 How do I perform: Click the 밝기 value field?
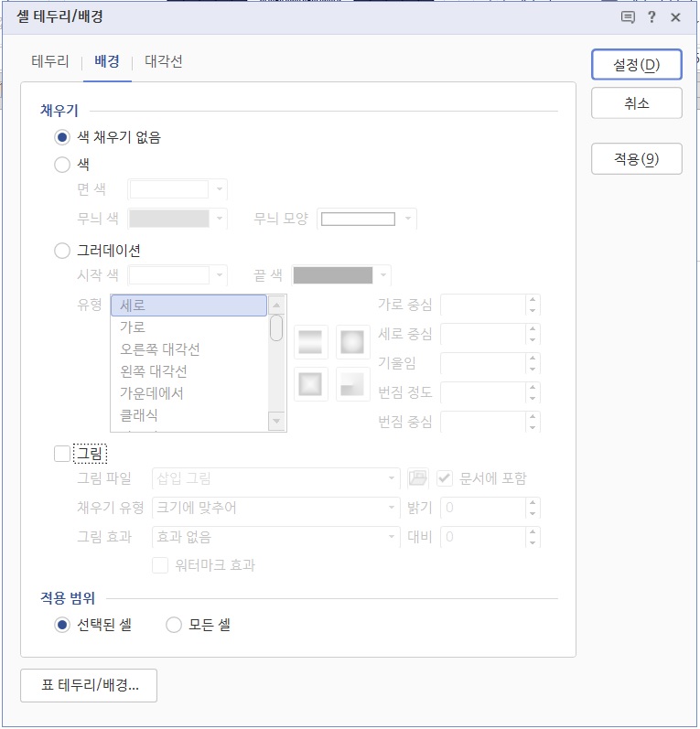(x=483, y=508)
